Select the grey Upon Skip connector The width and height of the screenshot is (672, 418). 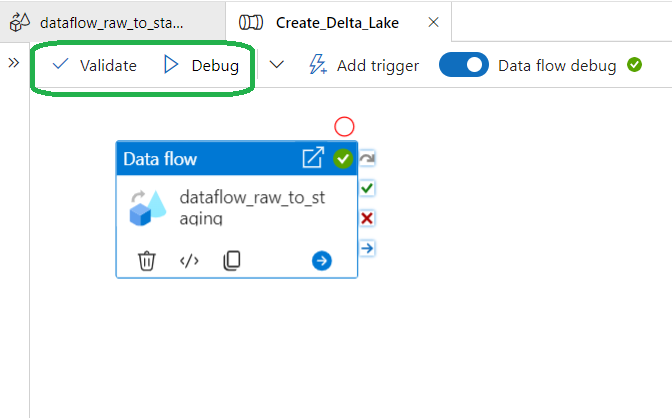point(367,158)
